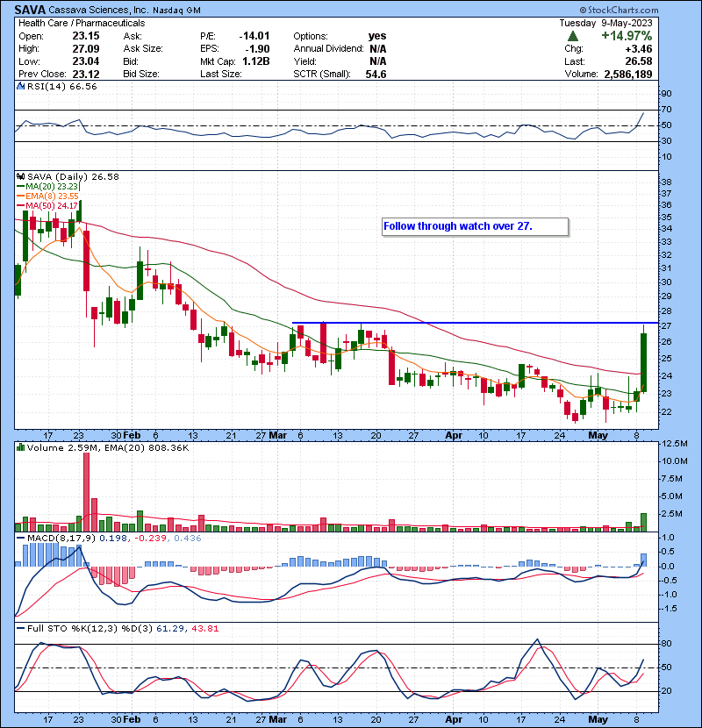This screenshot has height=728, width=702.
Task: Click the 80 label on the stochastic axis
Action: point(666,644)
